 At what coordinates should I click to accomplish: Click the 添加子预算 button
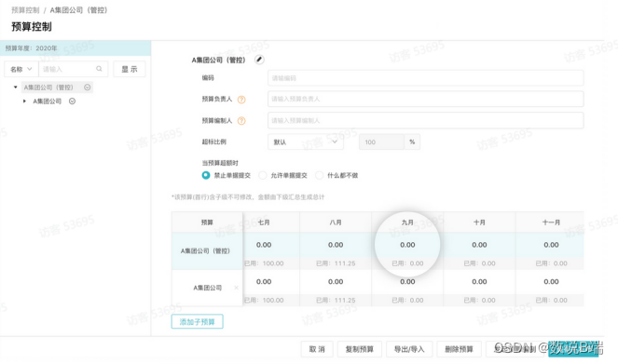pos(197,321)
